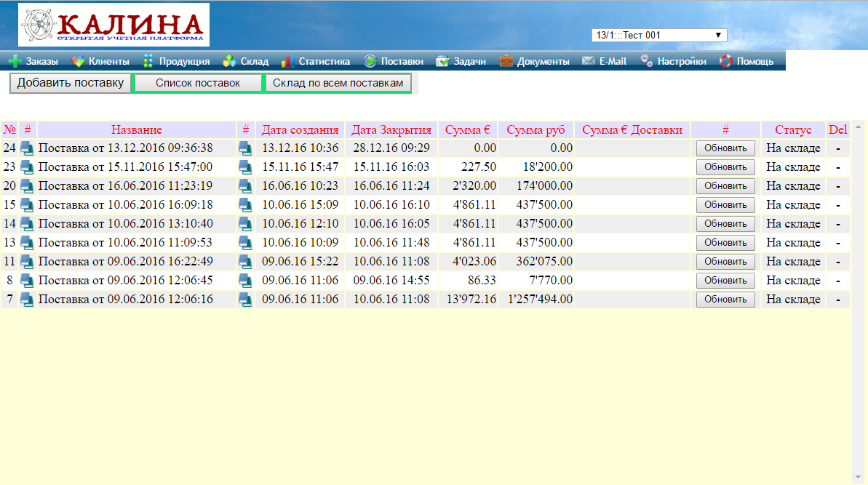Select text Поставка от 13.12.2016 09:36:38
The height and width of the screenshot is (485, 868).
[x=126, y=148]
